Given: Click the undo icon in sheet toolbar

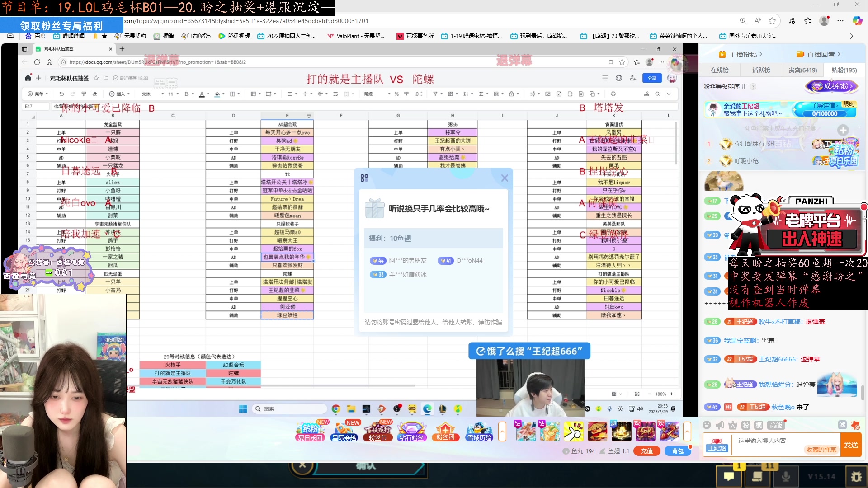Looking at the screenshot, I should point(61,94).
